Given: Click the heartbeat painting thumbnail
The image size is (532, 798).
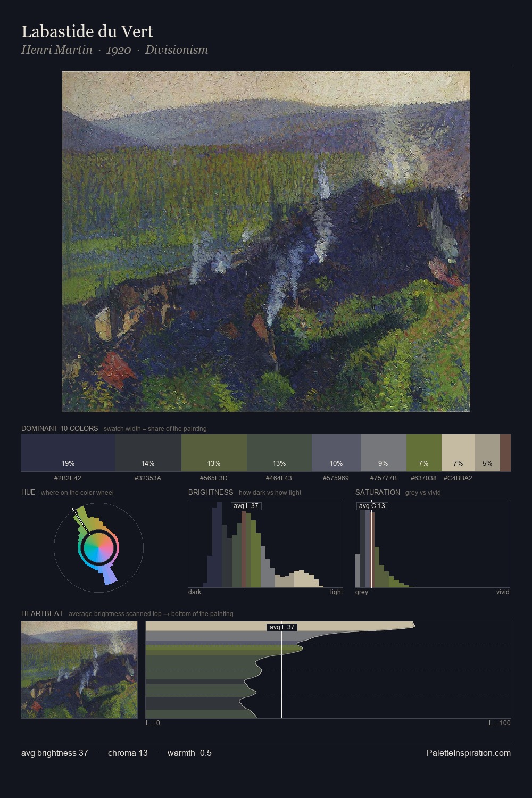Looking at the screenshot, I should (x=79, y=670).
